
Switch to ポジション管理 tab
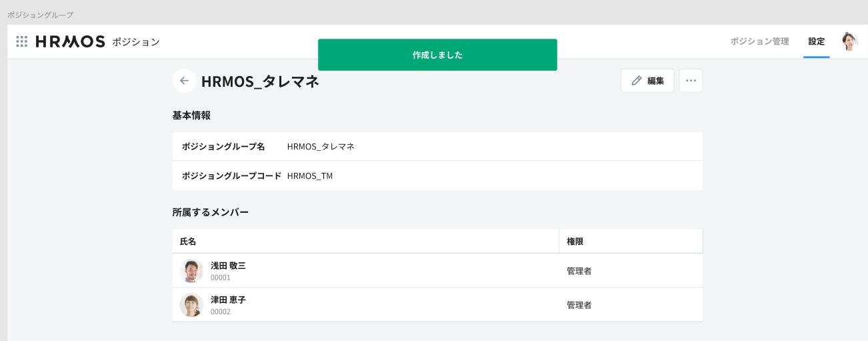pos(759,41)
